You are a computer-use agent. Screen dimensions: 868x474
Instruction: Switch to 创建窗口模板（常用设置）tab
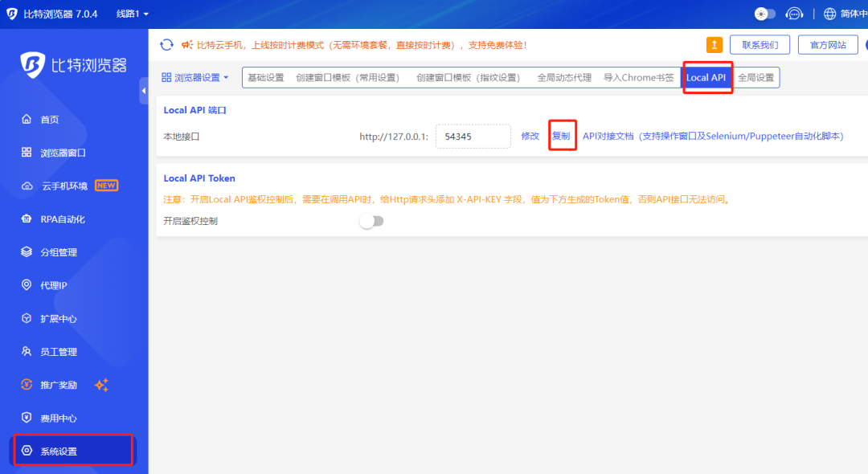point(348,77)
